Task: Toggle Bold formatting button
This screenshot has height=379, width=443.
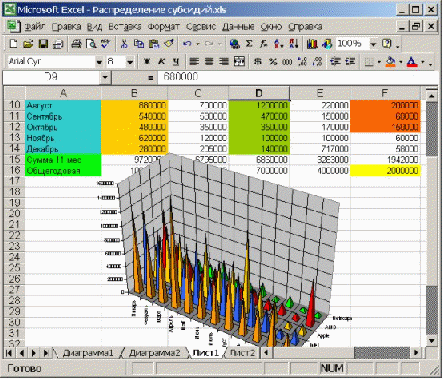Action: coord(147,61)
